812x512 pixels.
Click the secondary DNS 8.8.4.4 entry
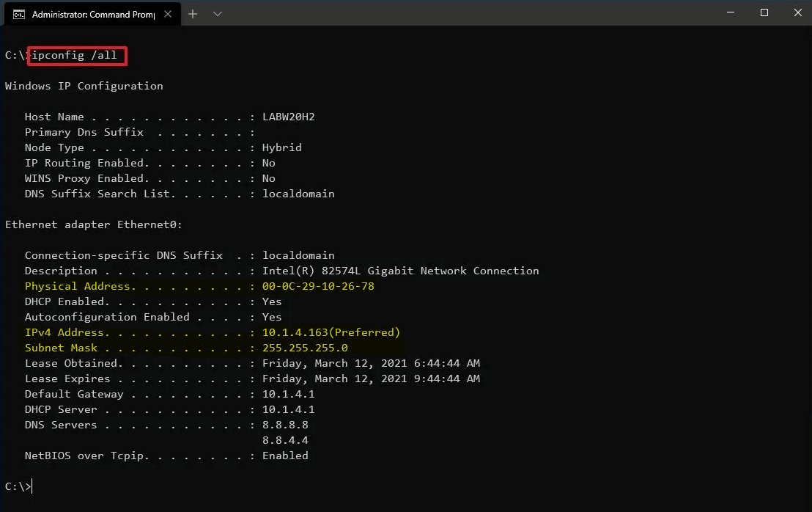point(285,440)
